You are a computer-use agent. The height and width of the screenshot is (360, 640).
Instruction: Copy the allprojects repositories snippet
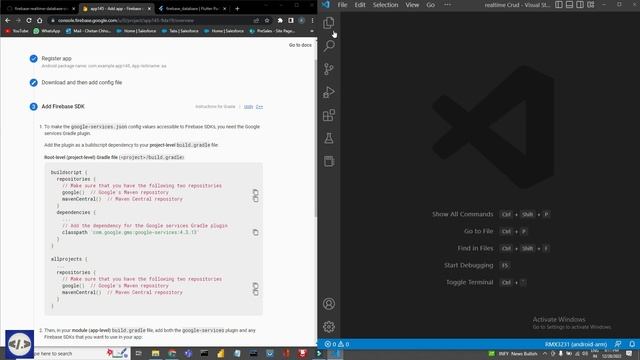(256, 289)
